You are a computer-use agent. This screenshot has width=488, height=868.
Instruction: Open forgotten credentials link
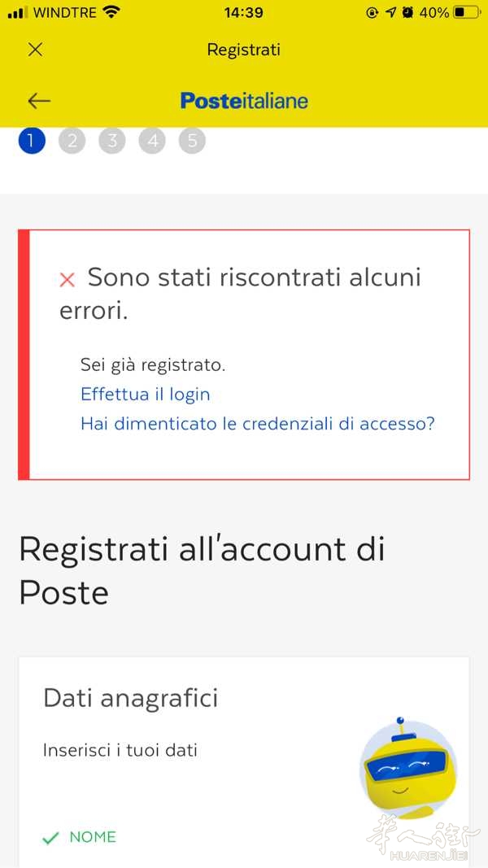click(x=258, y=424)
